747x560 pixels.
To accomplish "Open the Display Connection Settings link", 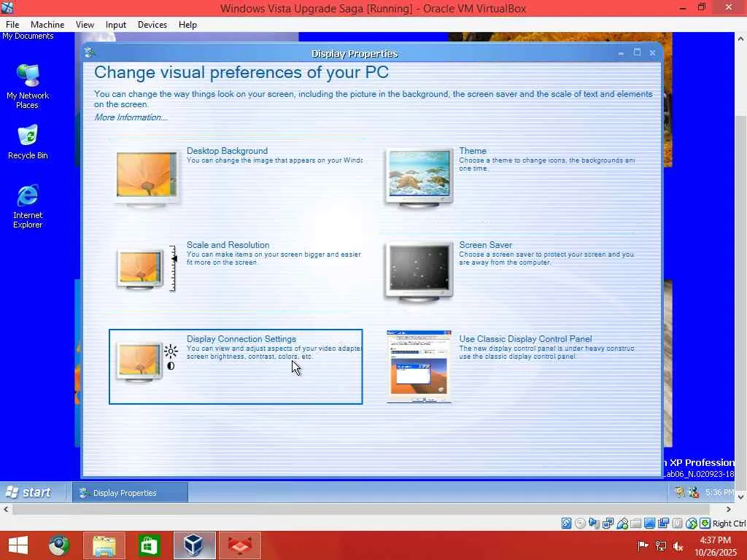I will click(x=241, y=338).
